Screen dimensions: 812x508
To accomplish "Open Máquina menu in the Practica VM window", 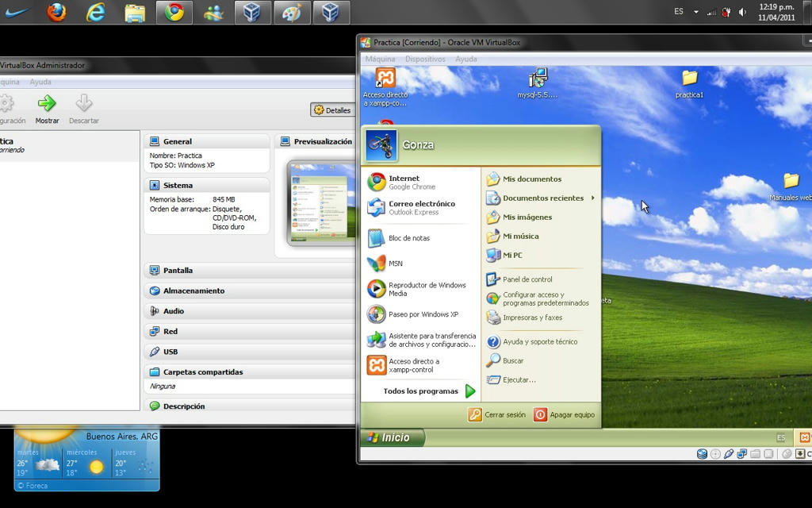I will pos(380,59).
